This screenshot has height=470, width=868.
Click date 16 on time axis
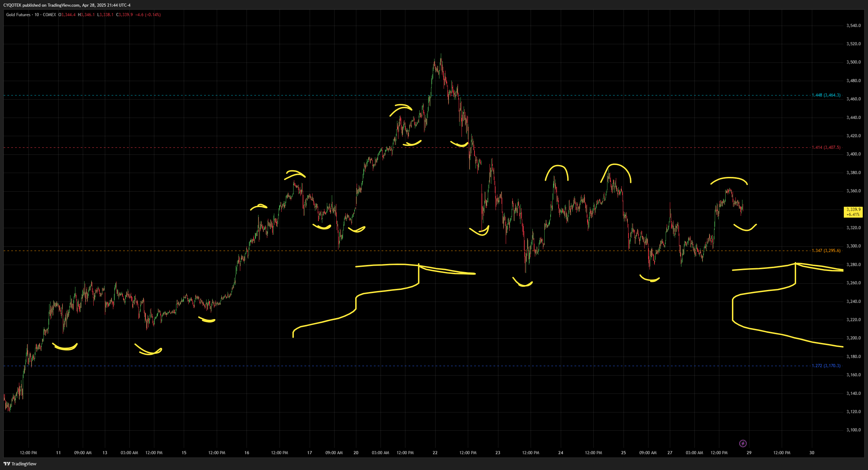(247, 453)
